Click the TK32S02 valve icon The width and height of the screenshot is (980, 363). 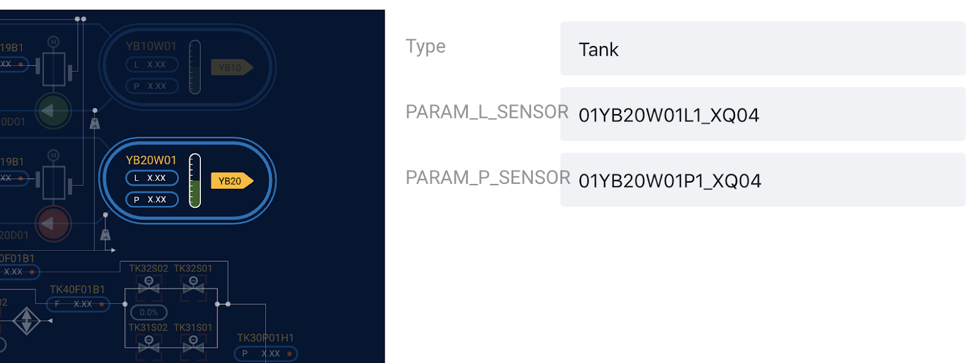pos(148,285)
